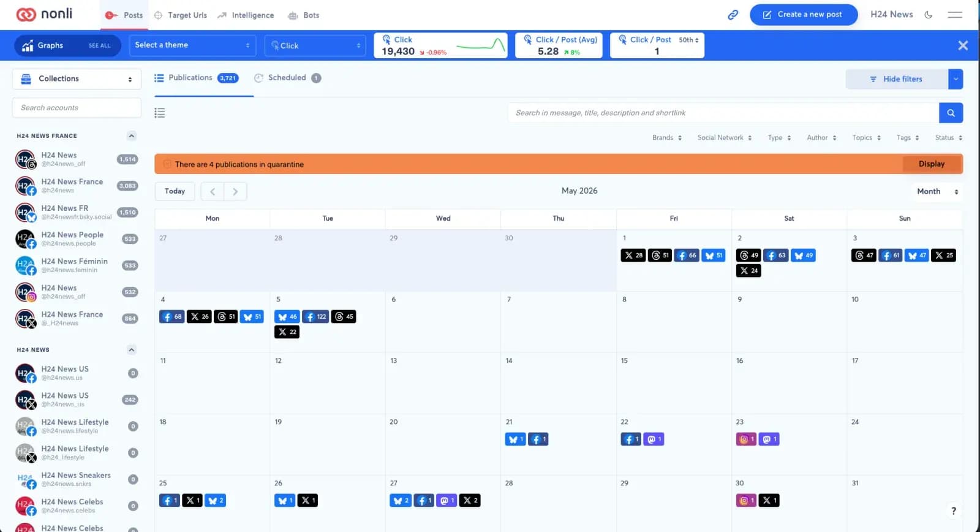Open Select a theme dropdown
The width and height of the screenshot is (980, 532).
point(192,45)
